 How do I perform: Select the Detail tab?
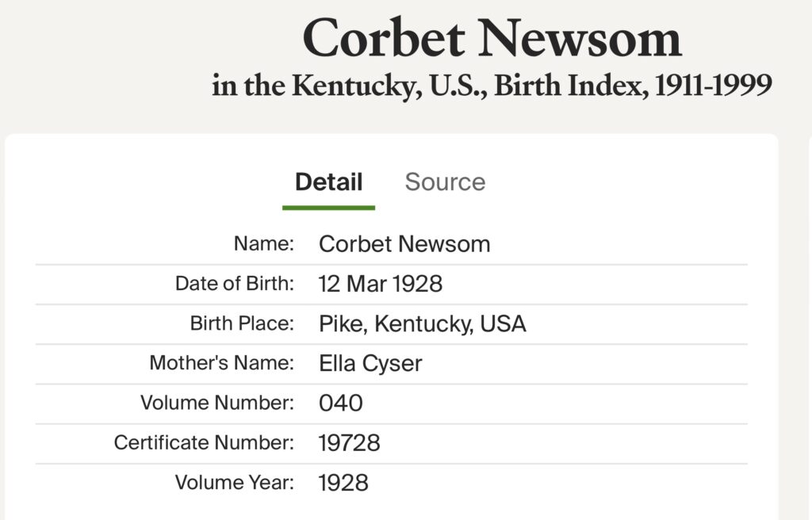click(x=328, y=182)
